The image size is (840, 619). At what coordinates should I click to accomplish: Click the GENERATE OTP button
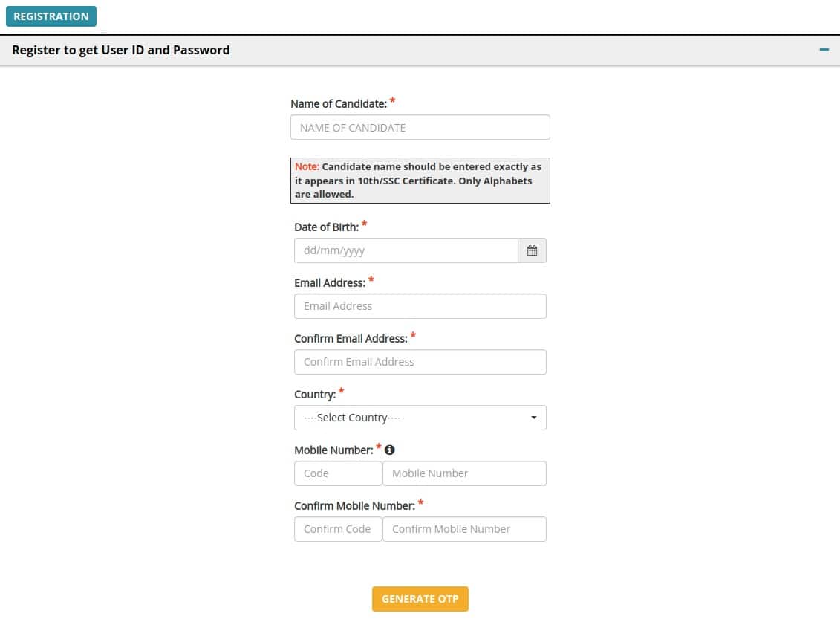tap(420, 598)
